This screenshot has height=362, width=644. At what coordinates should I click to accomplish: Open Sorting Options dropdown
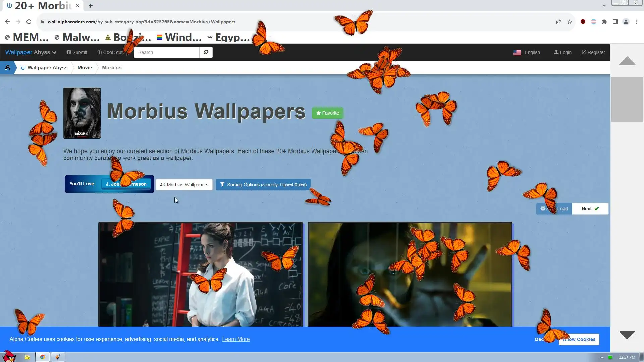point(263,185)
